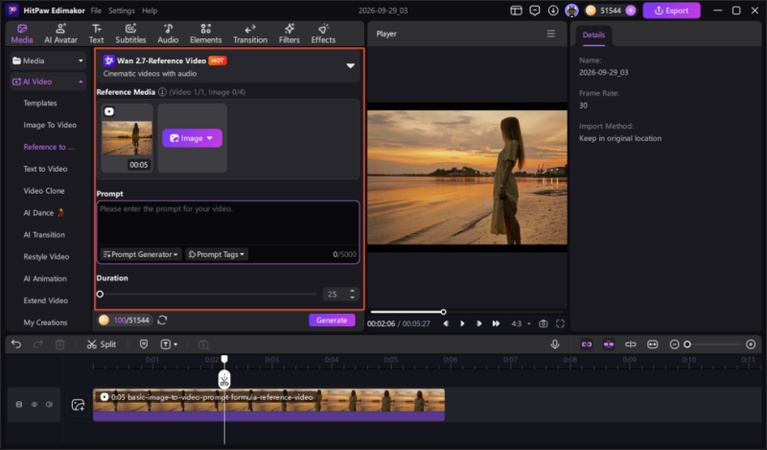Image resolution: width=767 pixels, height=450 pixels.
Task: Open the Subtitles panel
Action: [131, 34]
